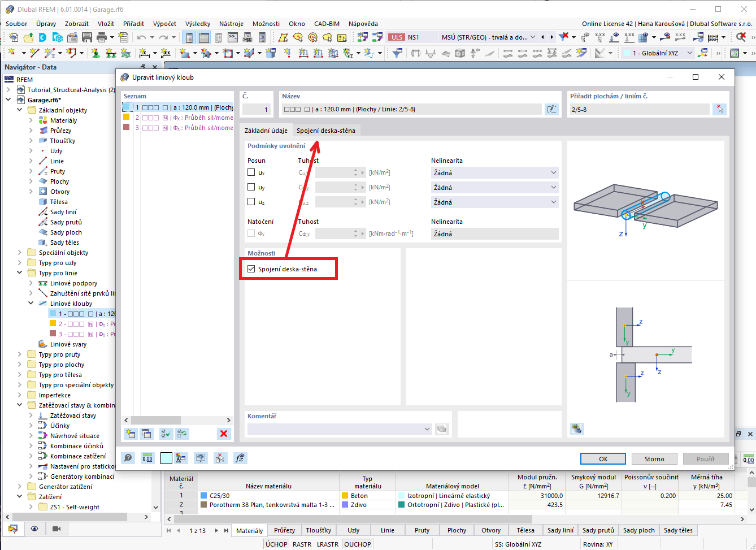This screenshot has width=756, height=550.
Task: Click the edit name icon beside Název
Action: pyautogui.click(x=551, y=109)
